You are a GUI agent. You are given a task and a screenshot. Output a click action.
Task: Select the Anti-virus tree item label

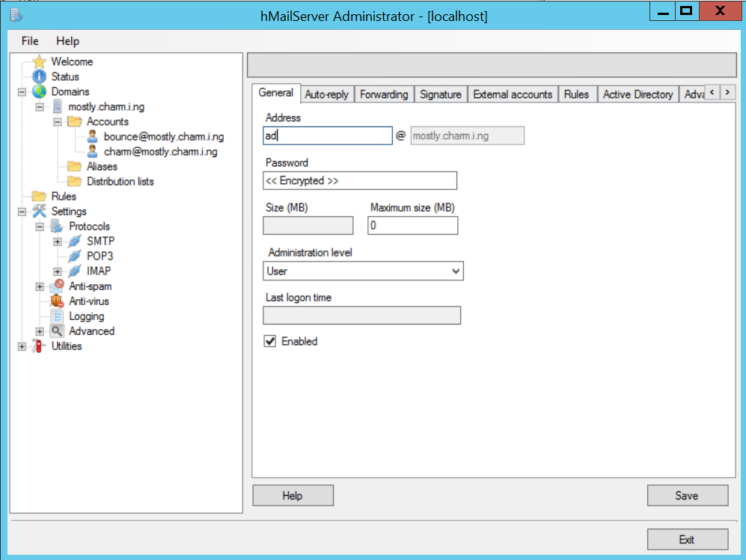89,301
